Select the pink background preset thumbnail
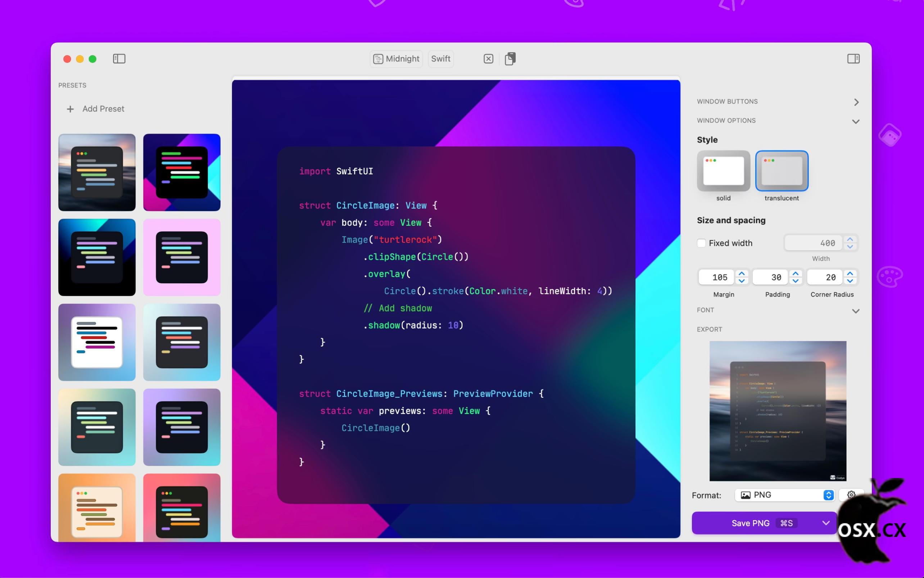 (181, 257)
